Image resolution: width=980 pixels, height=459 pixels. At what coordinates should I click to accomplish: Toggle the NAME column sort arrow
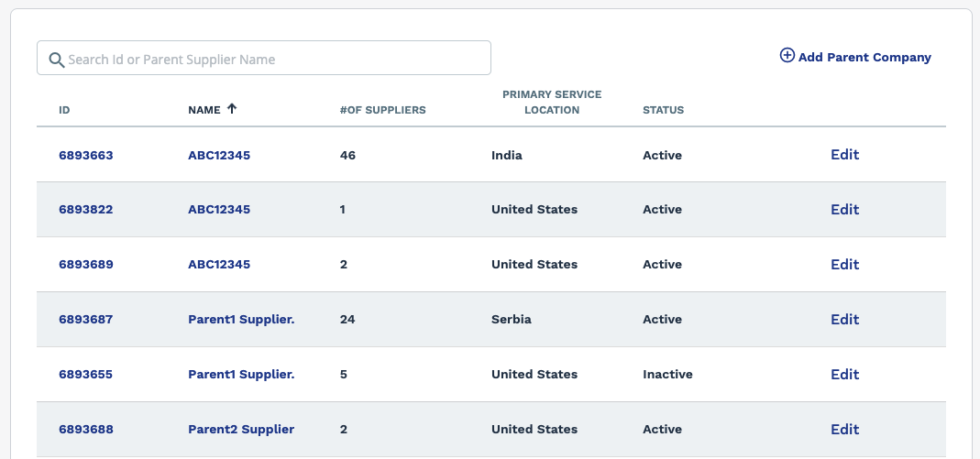pos(232,109)
